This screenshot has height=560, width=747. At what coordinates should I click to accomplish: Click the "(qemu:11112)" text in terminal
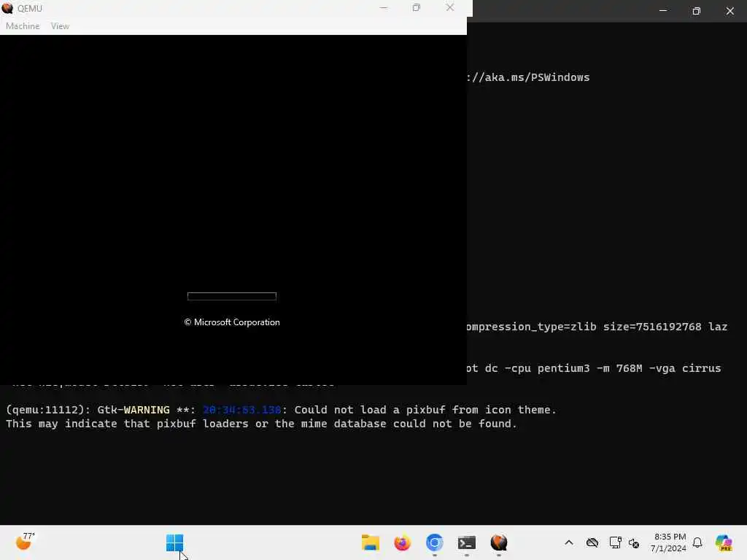[47, 410]
